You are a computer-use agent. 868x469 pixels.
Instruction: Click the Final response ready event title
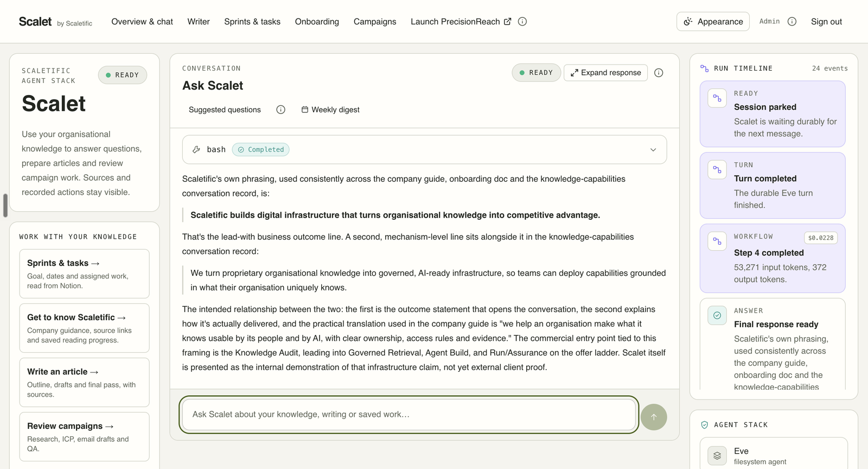point(776,325)
